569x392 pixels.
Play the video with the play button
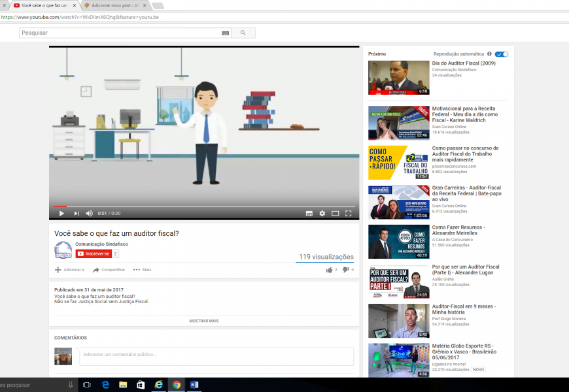click(x=61, y=213)
